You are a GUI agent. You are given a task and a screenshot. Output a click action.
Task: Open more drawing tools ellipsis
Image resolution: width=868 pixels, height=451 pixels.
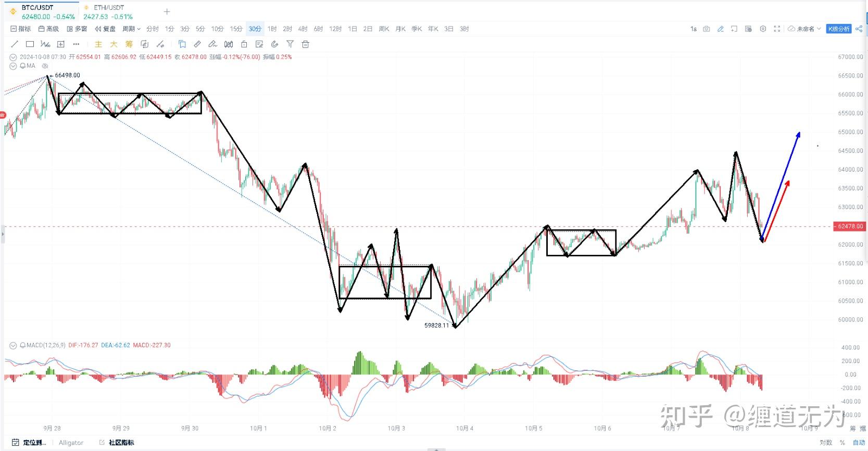tap(76, 44)
